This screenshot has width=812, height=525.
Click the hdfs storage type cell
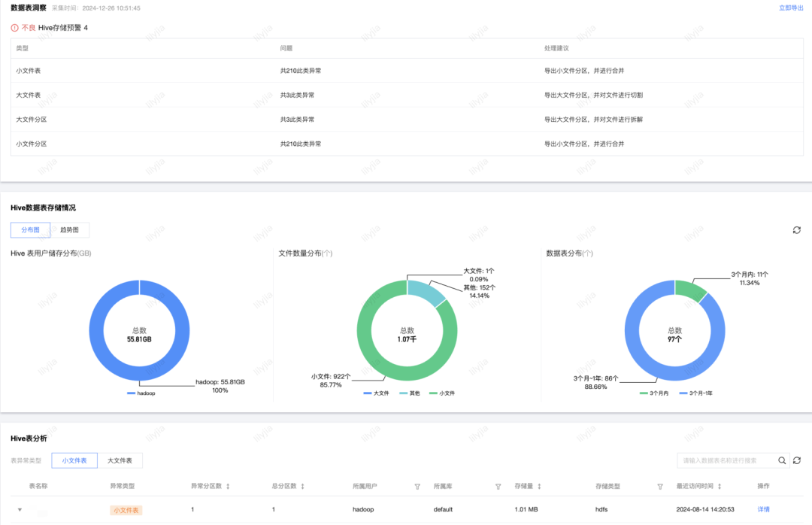tap(601, 509)
